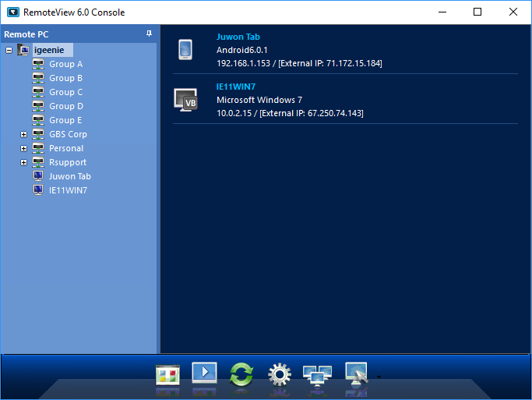Open the IE11WIN7 device title link
Screen dimensions: 532x400
[236, 87]
